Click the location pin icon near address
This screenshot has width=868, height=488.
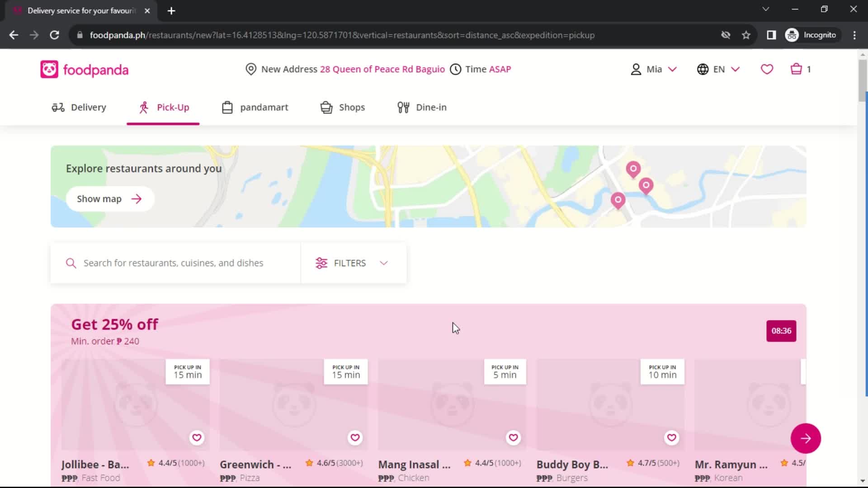point(250,69)
